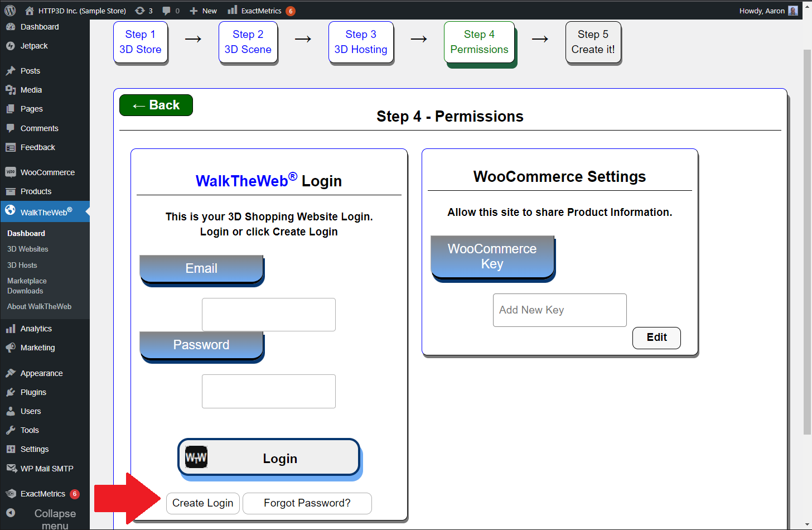The height and width of the screenshot is (530, 812).
Task: Click the Create Login button
Action: coord(203,503)
